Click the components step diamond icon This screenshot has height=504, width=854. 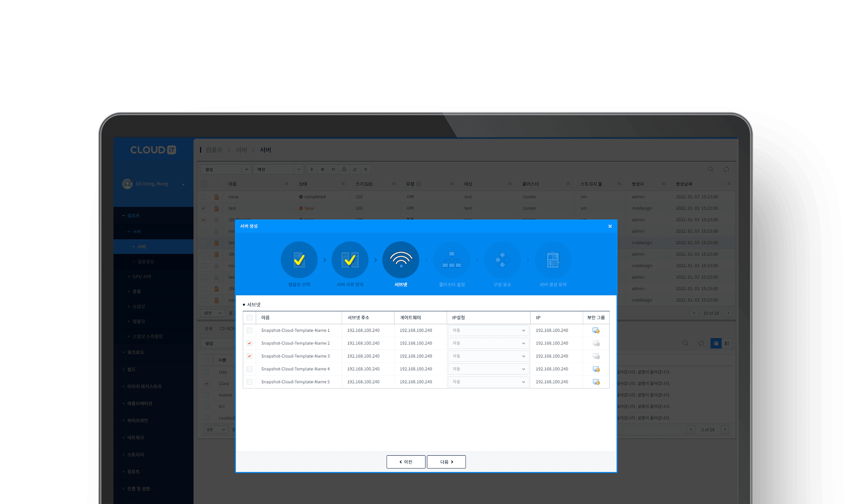coord(502,260)
